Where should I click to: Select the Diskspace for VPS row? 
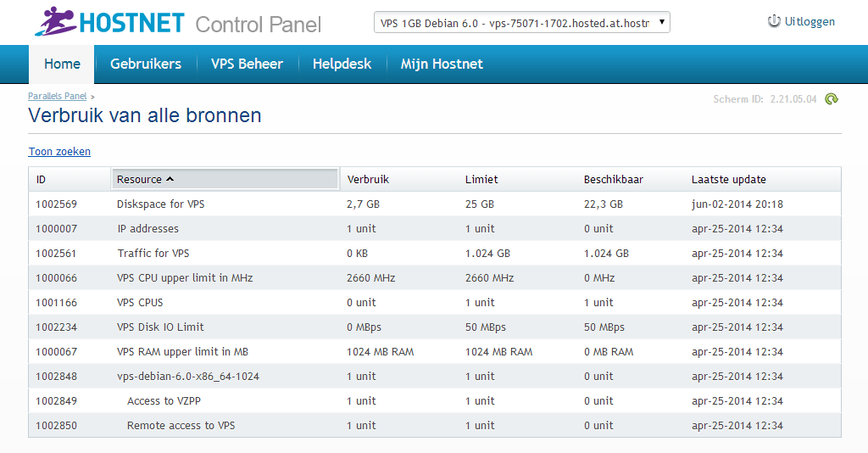[160, 204]
